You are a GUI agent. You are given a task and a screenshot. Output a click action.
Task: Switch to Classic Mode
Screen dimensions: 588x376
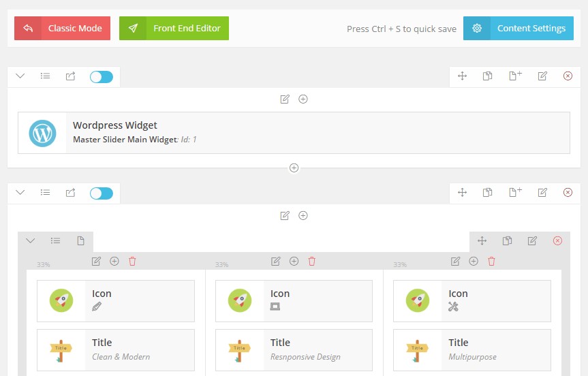pos(62,29)
